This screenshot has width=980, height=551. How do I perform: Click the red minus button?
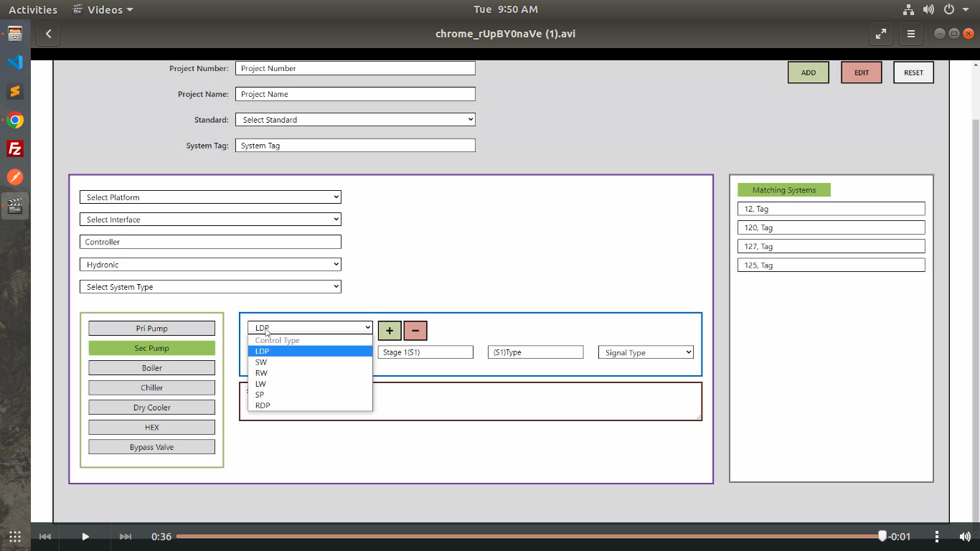click(415, 331)
